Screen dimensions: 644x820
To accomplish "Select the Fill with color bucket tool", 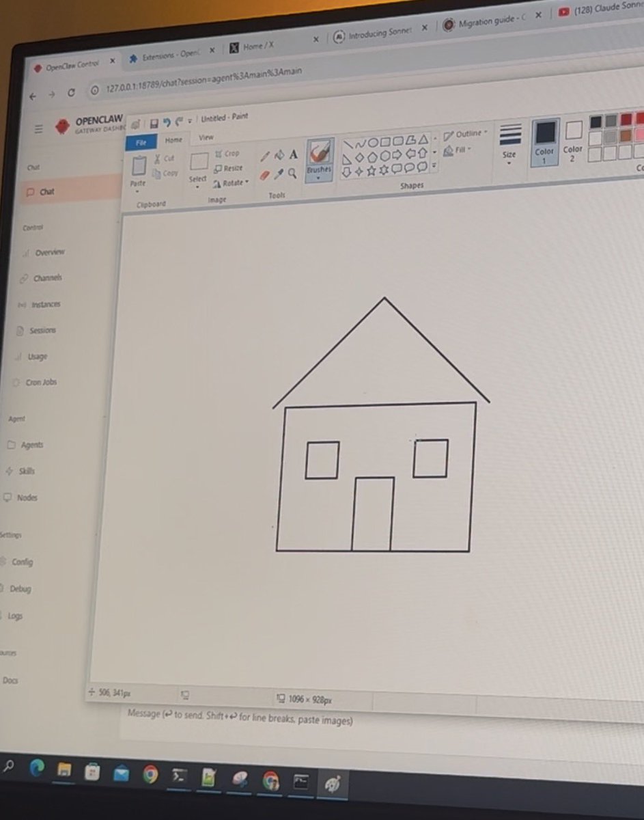I will (x=279, y=156).
